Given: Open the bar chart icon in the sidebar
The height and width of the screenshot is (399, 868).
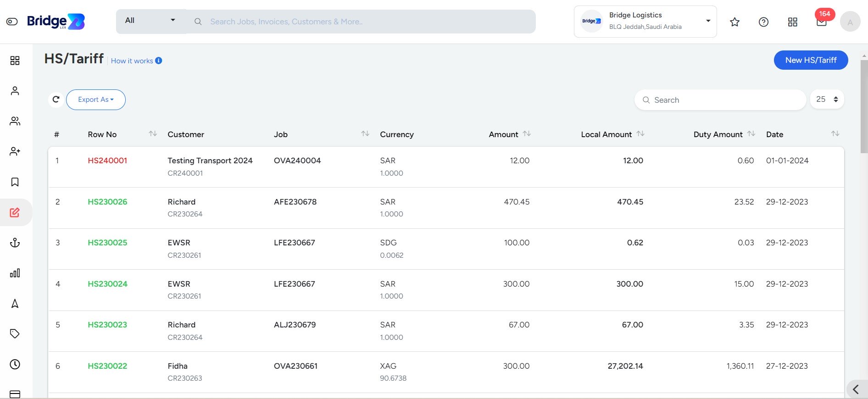Looking at the screenshot, I should 15,273.
